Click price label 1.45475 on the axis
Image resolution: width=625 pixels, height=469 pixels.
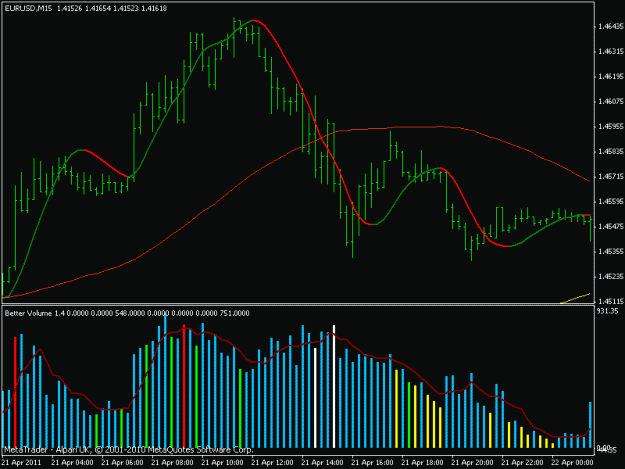point(611,227)
